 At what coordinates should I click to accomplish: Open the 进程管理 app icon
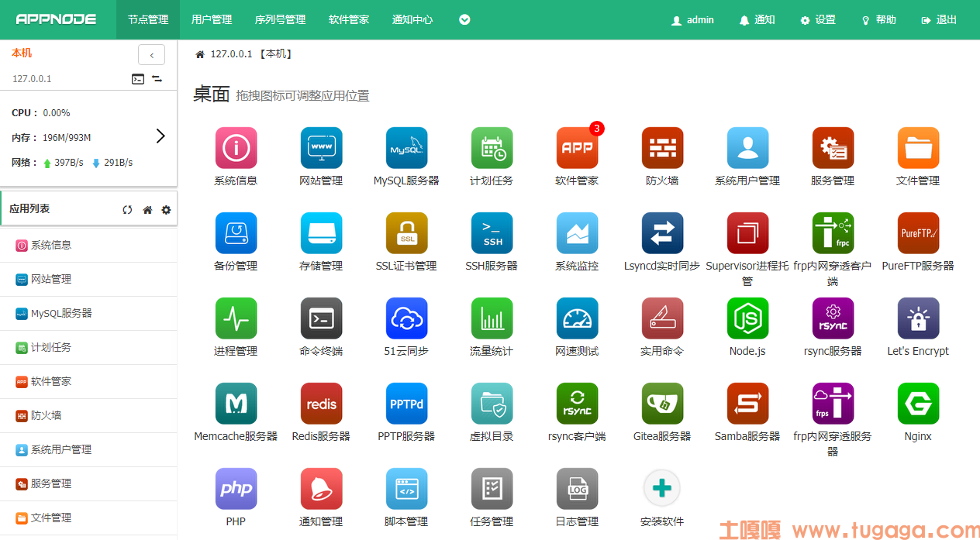(x=236, y=318)
